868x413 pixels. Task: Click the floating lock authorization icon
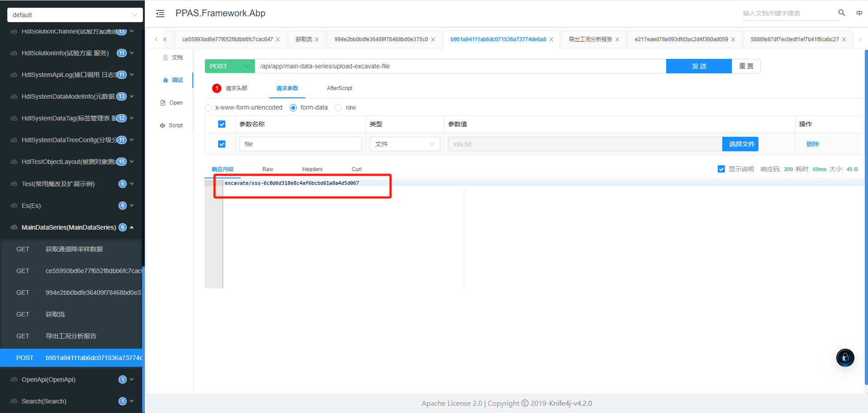pos(844,358)
